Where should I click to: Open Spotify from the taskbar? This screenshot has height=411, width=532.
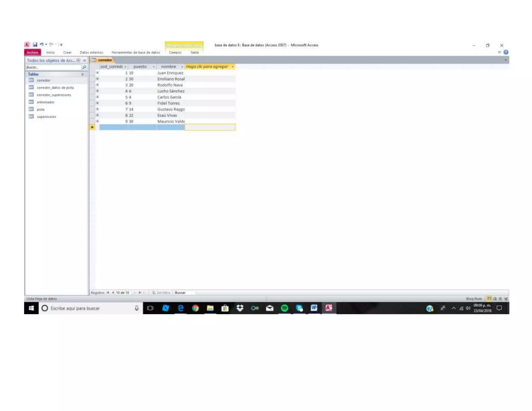284,308
